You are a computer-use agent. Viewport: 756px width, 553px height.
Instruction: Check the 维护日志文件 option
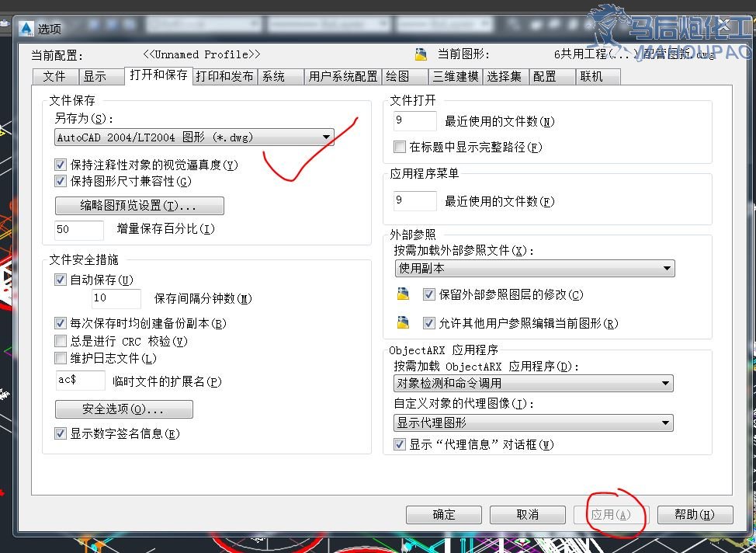[x=61, y=358]
